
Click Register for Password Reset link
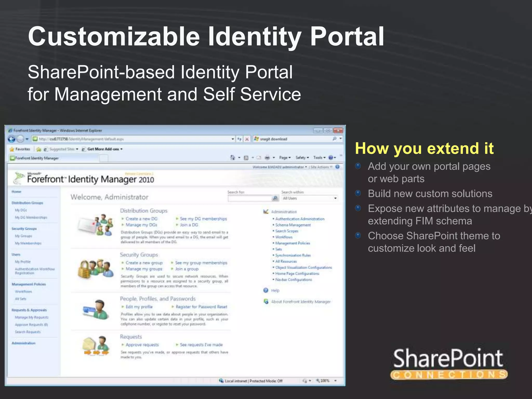(x=202, y=307)
